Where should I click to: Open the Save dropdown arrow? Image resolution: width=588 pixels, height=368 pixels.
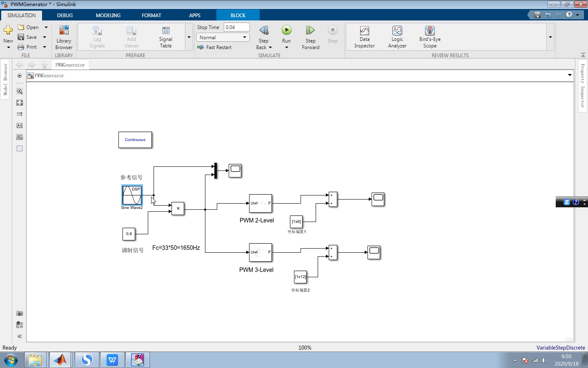(45, 37)
